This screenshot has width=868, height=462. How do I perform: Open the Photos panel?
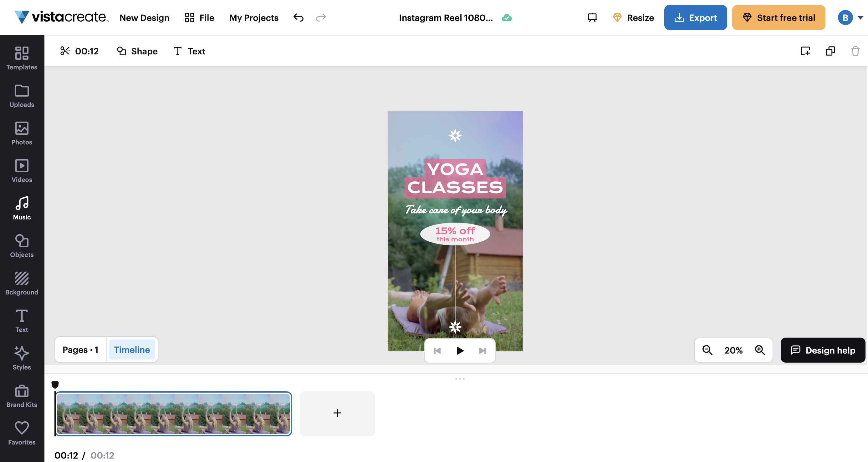pos(22,133)
